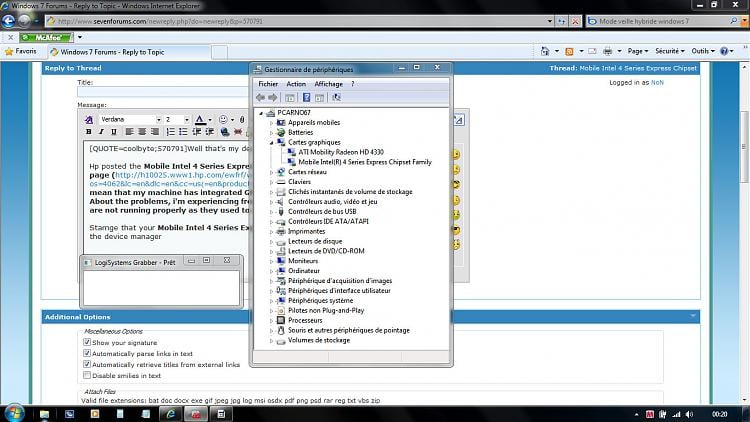Open the IE Outils menu
The image size is (750, 422).
click(703, 51)
